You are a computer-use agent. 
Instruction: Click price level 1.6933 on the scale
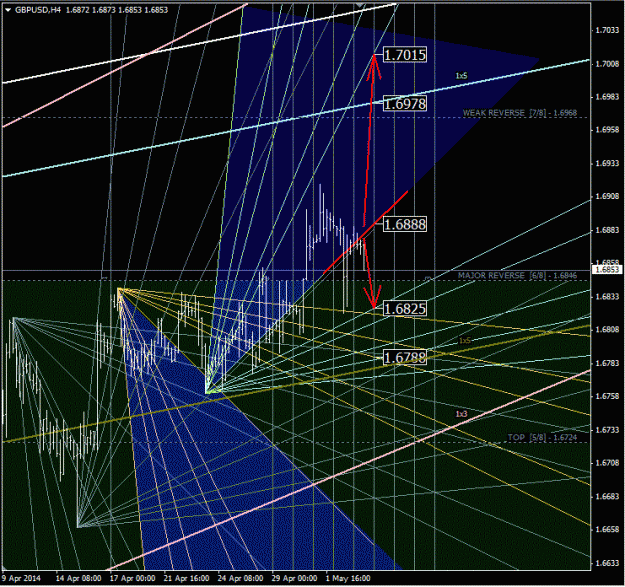[607, 163]
